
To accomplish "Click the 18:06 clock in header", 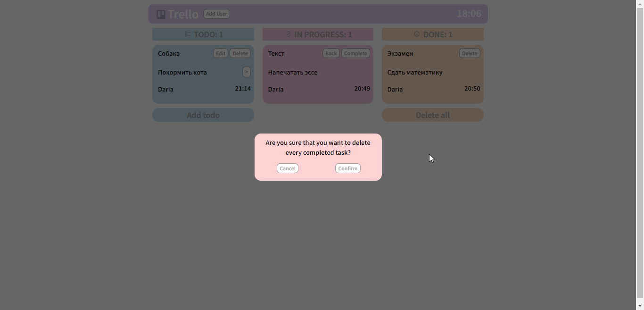I will (x=469, y=14).
